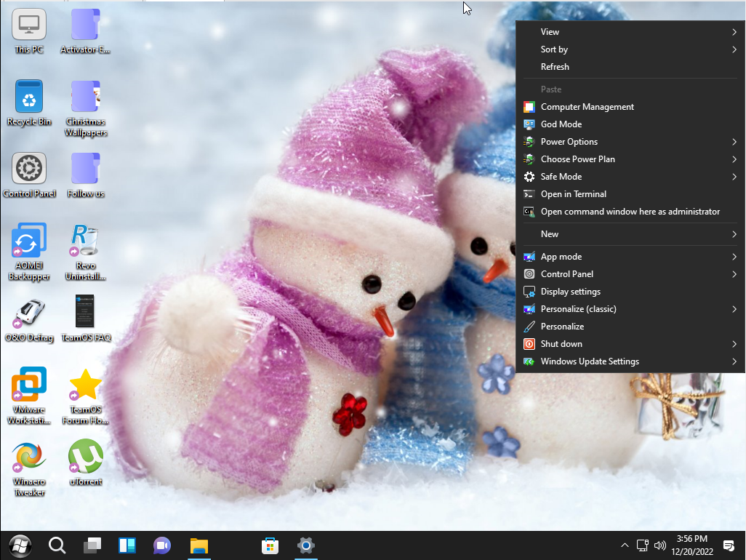Select God Mode in the context menu
The height and width of the screenshot is (560, 746).
(x=561, y=124)
